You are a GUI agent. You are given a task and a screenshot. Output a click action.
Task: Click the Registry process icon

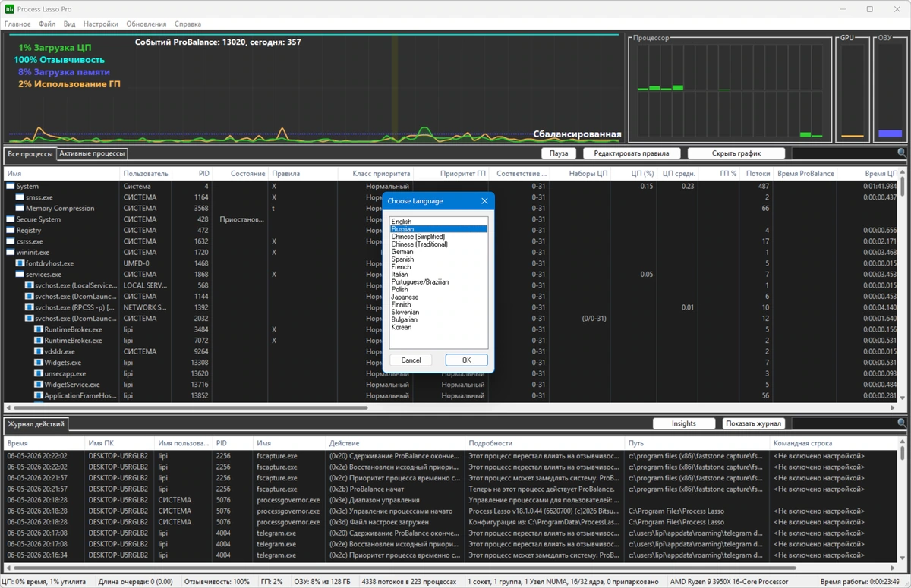tap(11, 230)
